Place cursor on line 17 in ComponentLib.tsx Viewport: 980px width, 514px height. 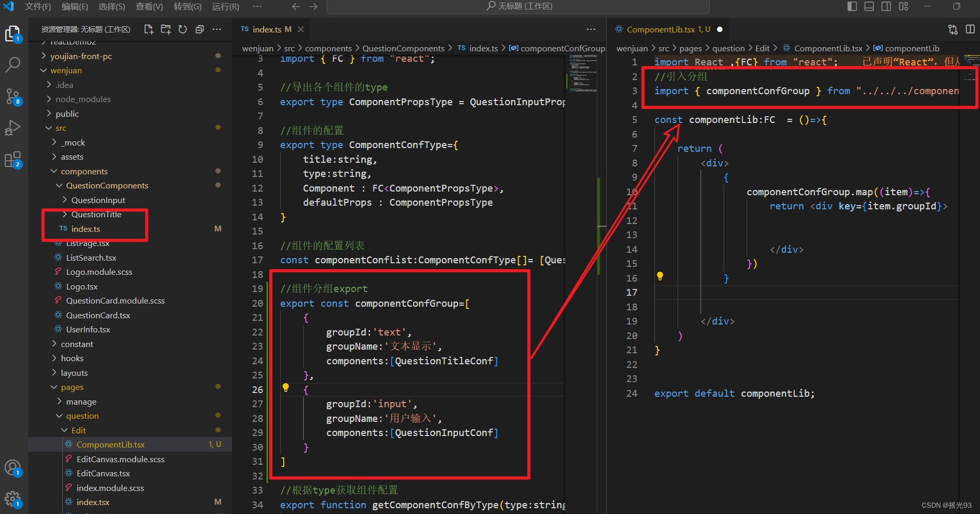click(806, 293)
